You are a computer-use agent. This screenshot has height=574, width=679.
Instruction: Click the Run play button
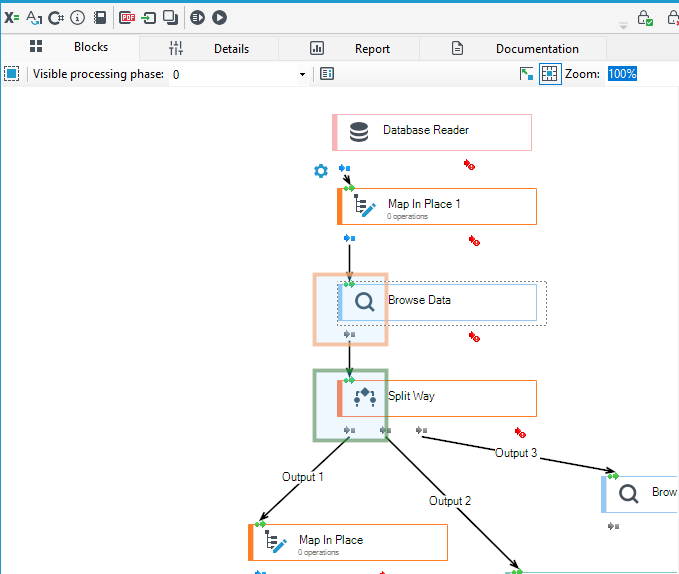tap(220, 18)
